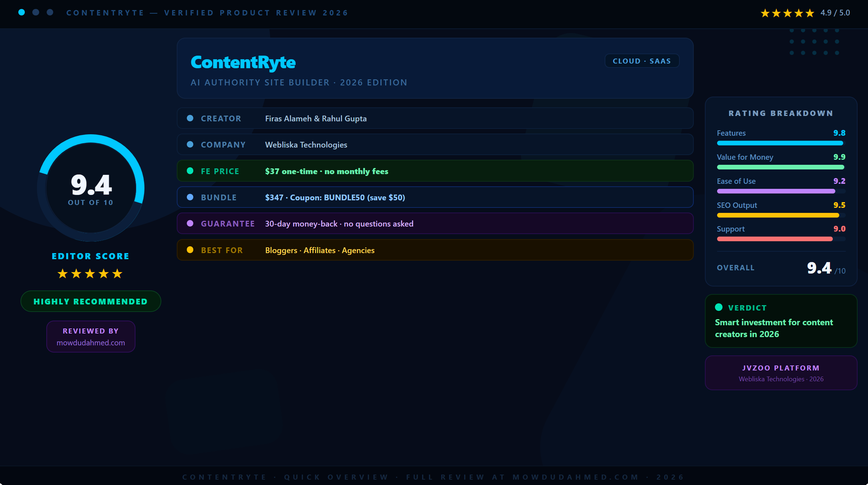Image resolution: width=868 pixels, height=485 pixels.
Task: Click the 9.4 score inside the ring
Action: tap(91, 185)
